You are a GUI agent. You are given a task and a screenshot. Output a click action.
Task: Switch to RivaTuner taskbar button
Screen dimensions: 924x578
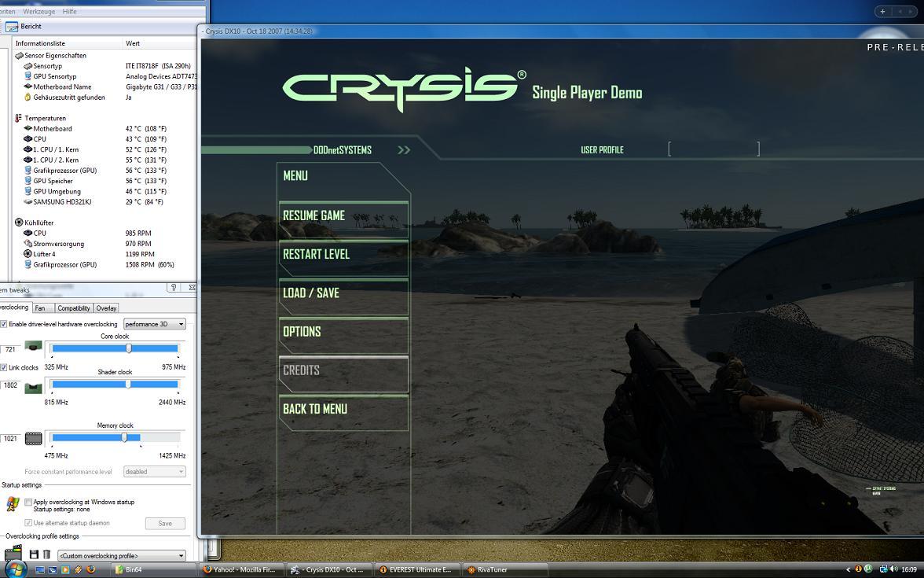(x=504, y=569)
